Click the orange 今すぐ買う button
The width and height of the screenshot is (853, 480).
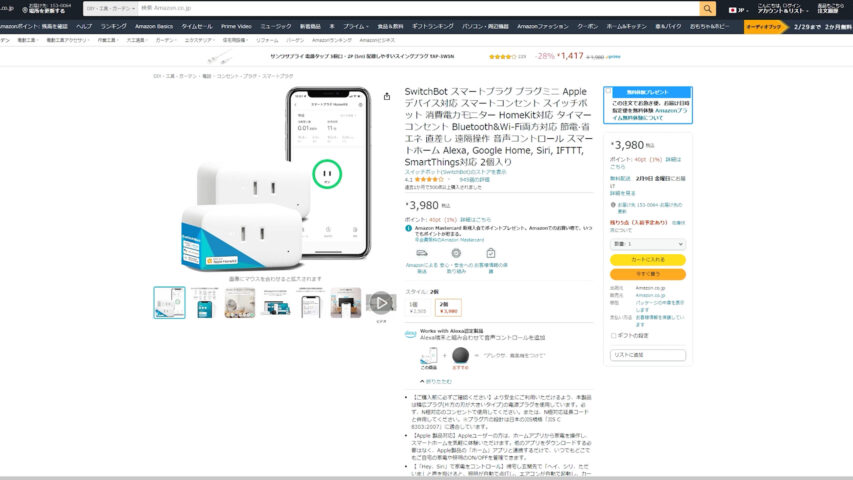[647, 274]
